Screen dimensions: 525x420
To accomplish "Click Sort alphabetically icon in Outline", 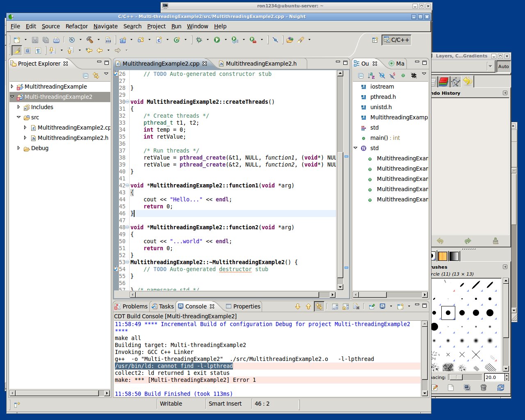I will [x=371, y=75].
